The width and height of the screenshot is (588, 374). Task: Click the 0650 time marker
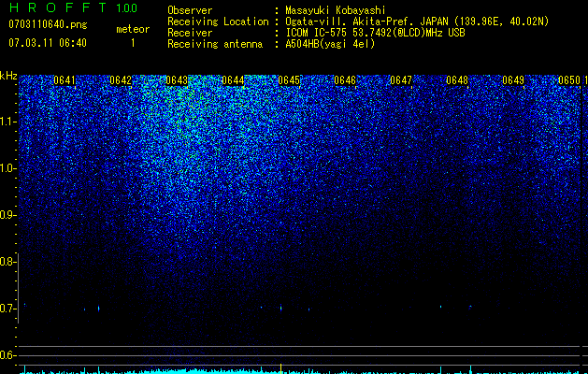(569, 80)
